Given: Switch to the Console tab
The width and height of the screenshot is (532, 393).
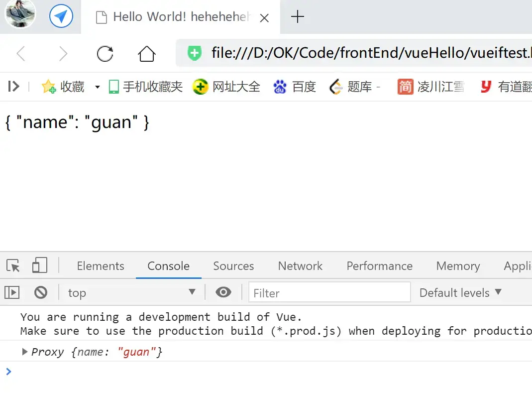Looking at the screenshot, I should click(x=169, y=266).
